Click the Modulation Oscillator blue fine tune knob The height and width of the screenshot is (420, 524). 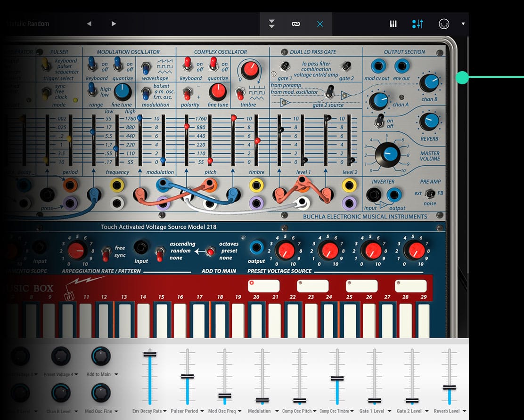pyautogui.click(x=123, y=92)
